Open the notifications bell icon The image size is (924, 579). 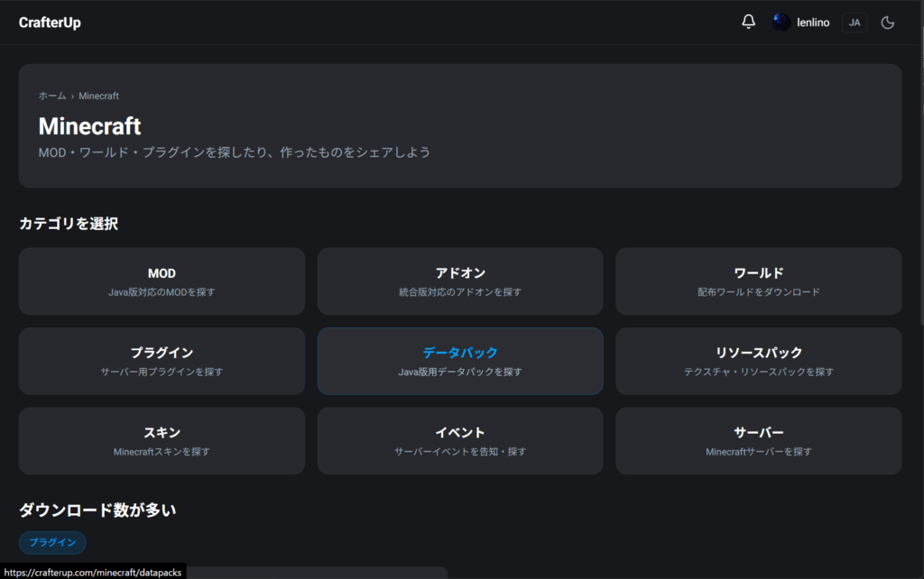(748, 23)
